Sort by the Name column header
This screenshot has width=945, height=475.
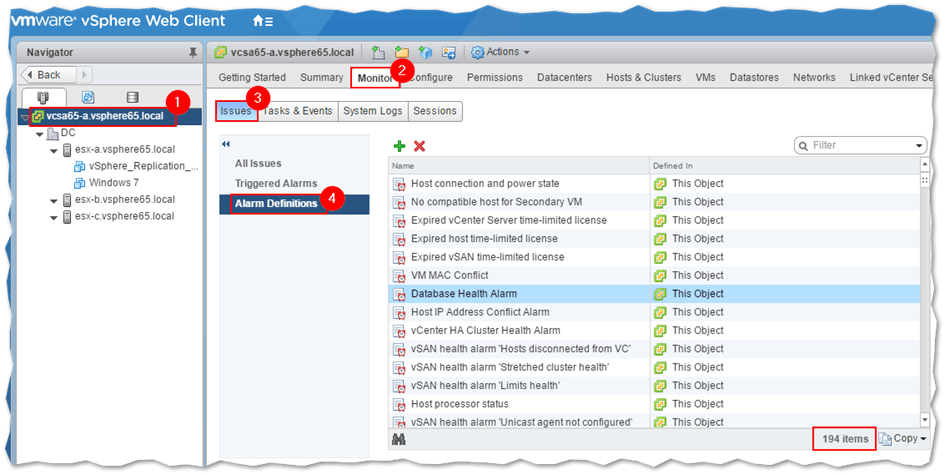pos(518,166)
